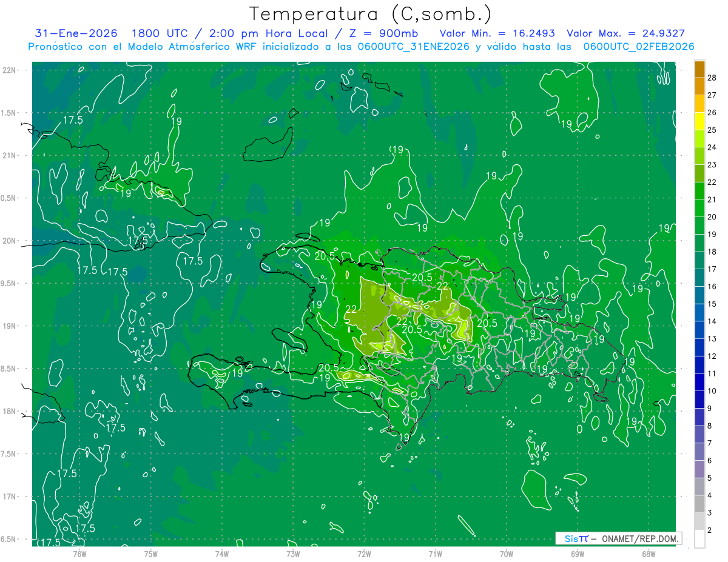The height and width of the screenshot is (562, 728).
Task: Click the '75W' longitude axis label
Action: (151, 554)
